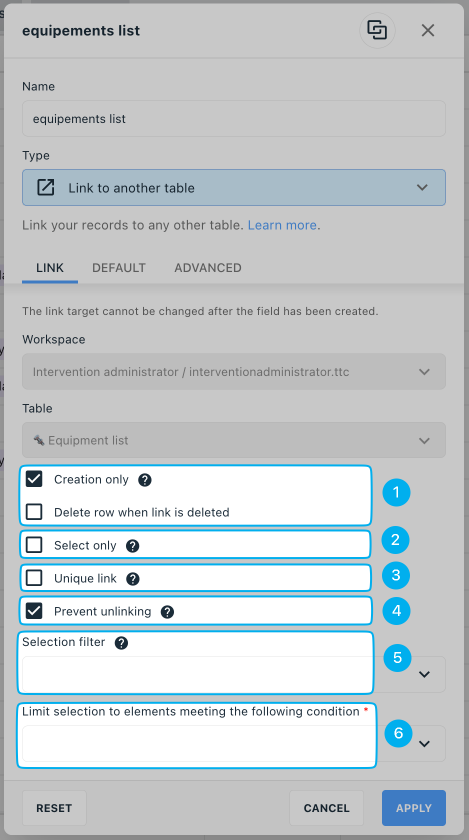Show help for Unique link
This screenshot has height=840, width=469.
click(133, 579)
